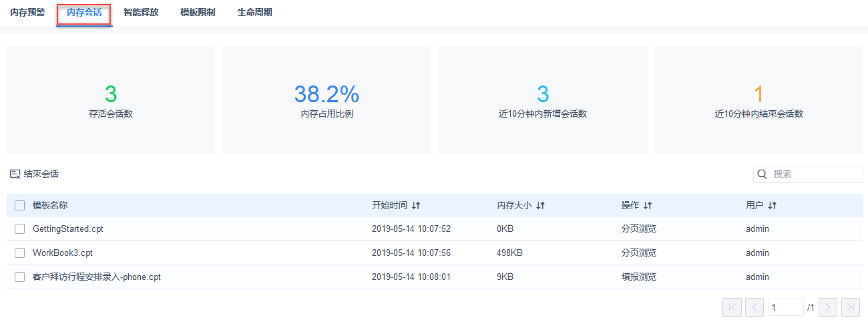Sort by user (用户) column
The width and height of the screenshot is (868, 322).
[x=773, y=206]
